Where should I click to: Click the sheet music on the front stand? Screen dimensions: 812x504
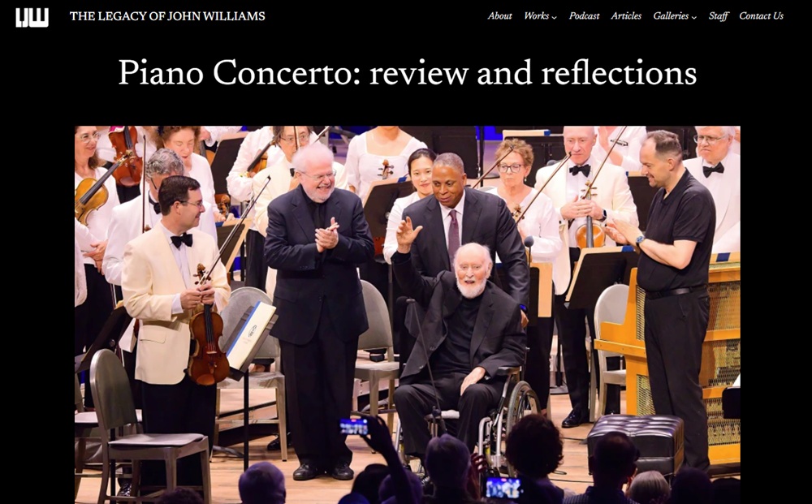tap(251, 335)
